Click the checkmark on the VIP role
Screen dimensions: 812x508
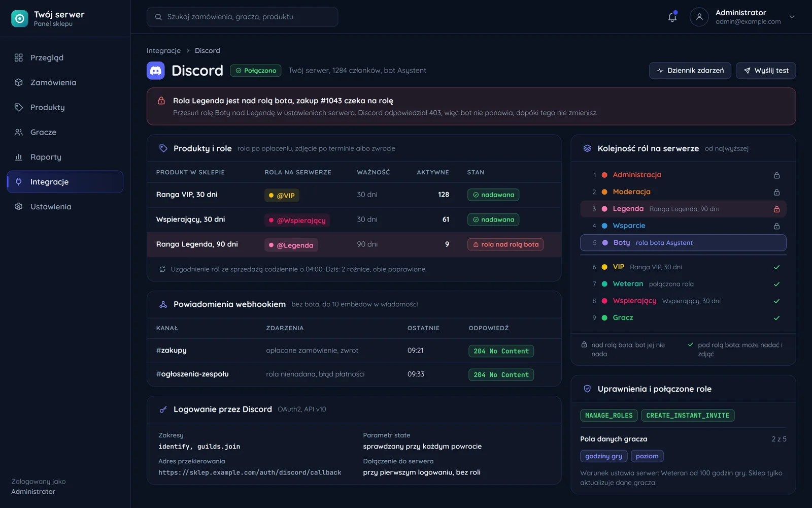(x=776, y=267)
